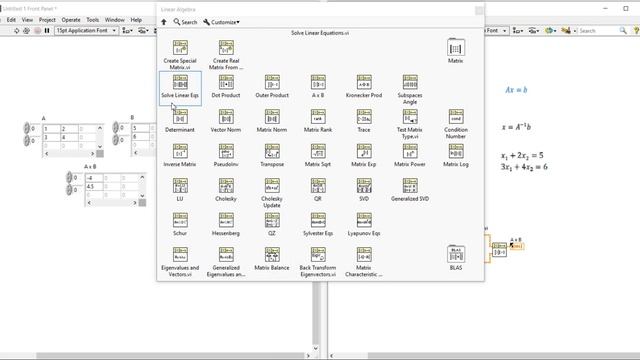Go up one palette level
The height and width of the screenshot is (360, 640).
click(164, 22)
